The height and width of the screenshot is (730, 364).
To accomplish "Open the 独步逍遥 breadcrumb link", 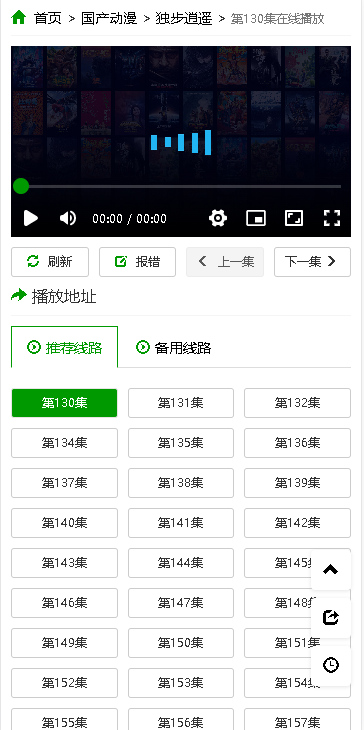I will [184, 19].
